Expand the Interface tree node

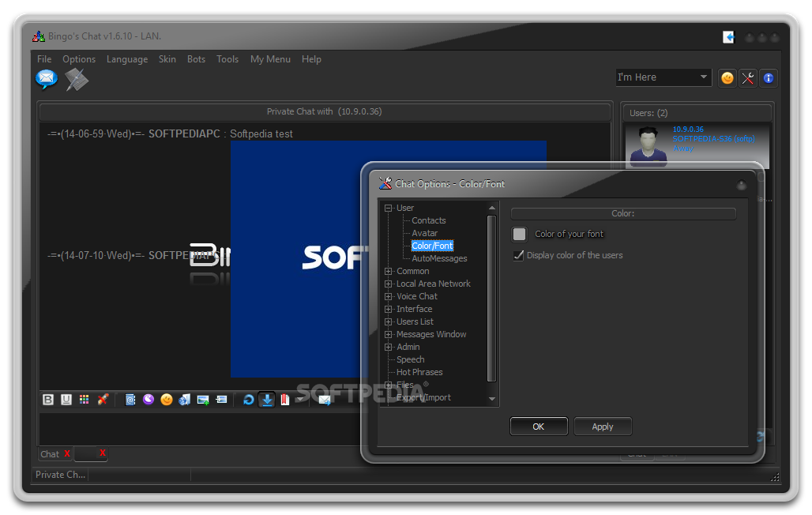tap(388, 310)
